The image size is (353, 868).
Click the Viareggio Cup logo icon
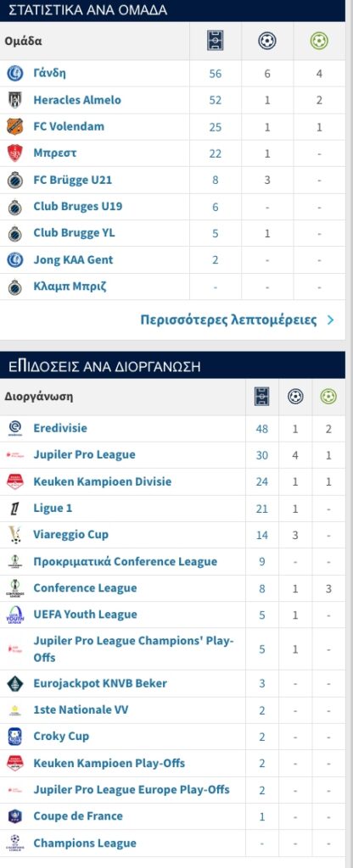pos(15,535)
